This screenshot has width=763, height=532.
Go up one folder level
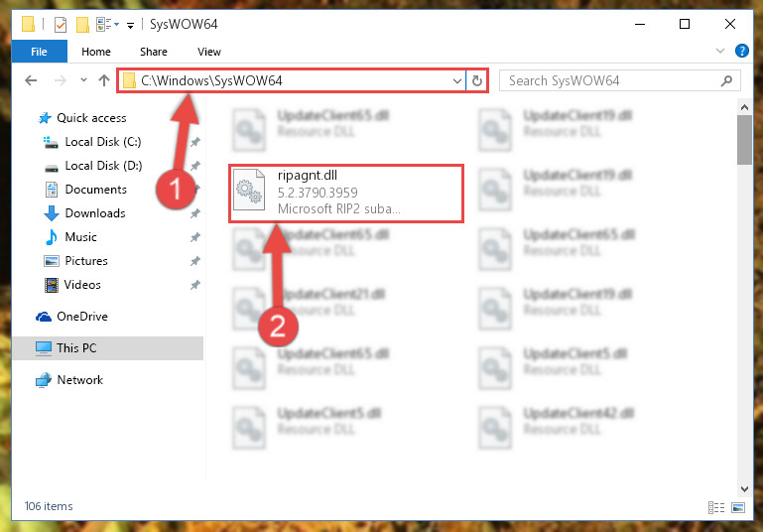coord(103,80)
